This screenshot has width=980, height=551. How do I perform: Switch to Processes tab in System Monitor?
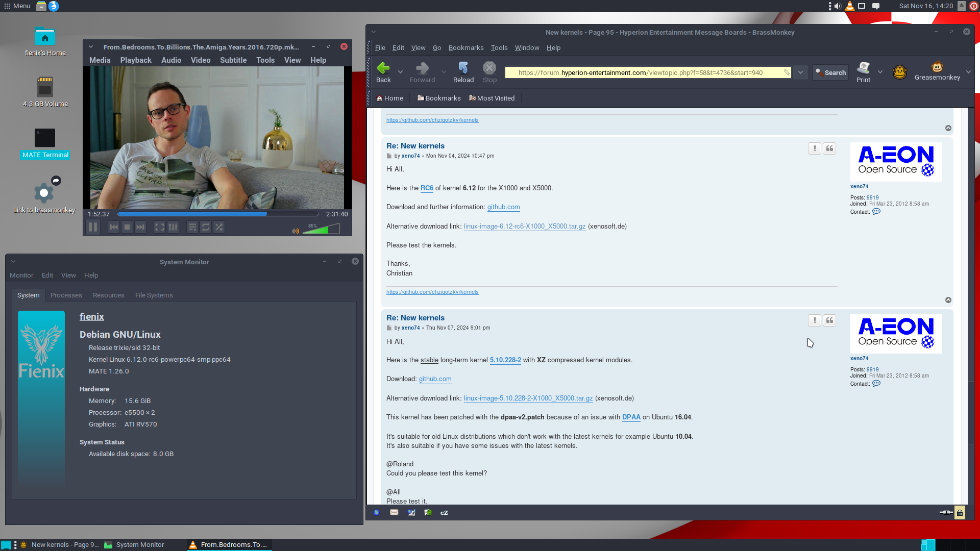[x=66, y=295]
